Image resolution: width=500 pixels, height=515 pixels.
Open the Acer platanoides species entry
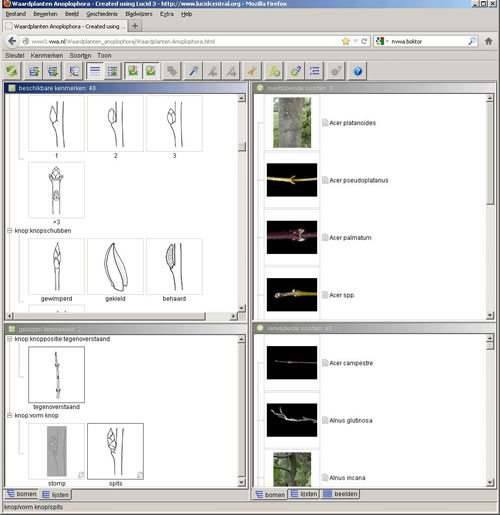pos(352,123)
